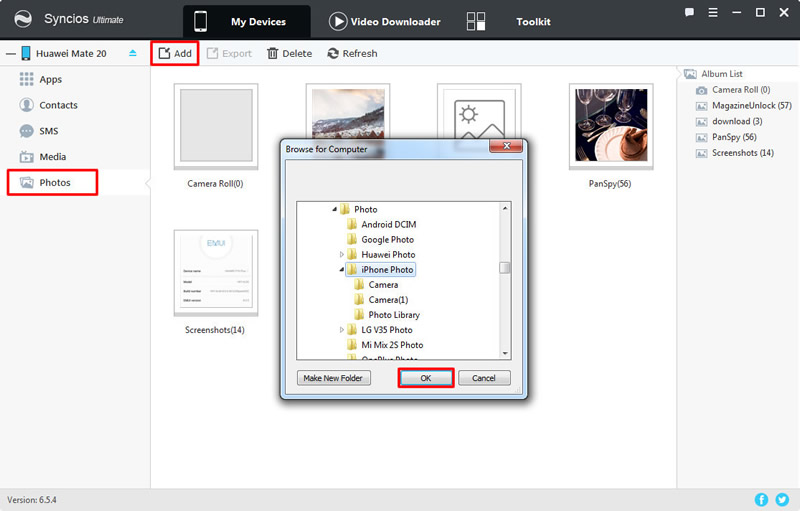Open the feedback chat bubble icon
Screen dimensions: 800x511
tap(689, 13)
